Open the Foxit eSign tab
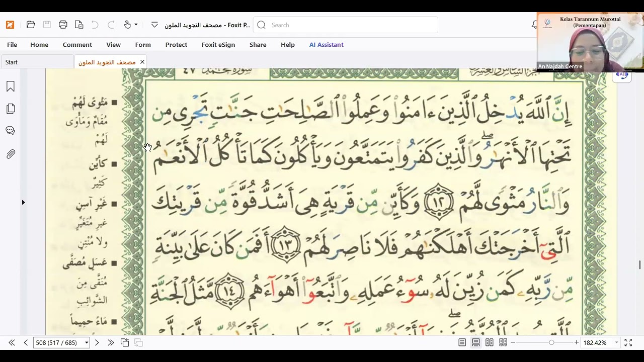The width and height of the screenshot is (644, 362). click(218, 45)
